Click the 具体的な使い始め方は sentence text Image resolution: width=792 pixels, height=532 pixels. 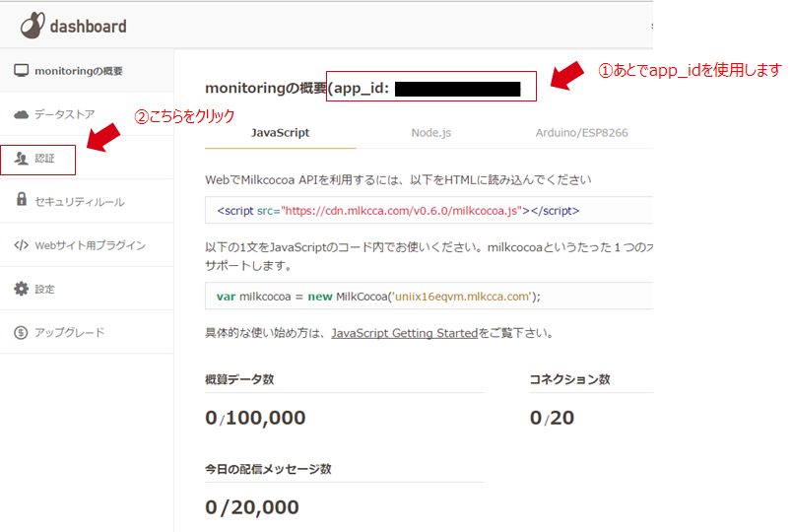point(379,333)
